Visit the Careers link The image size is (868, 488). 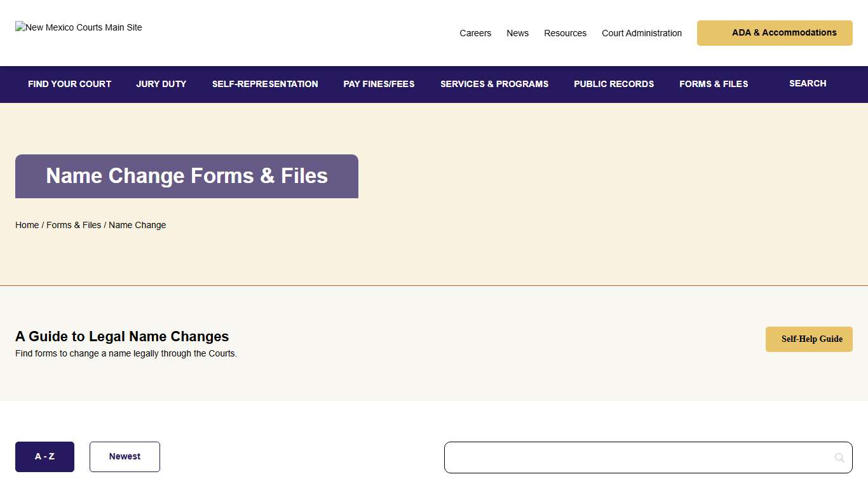pos(475,33)
